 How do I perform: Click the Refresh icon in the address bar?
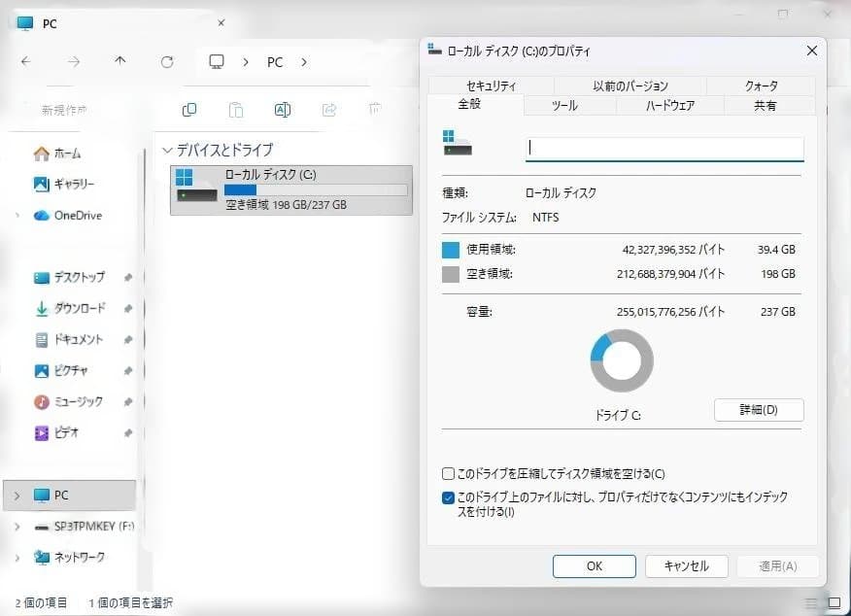point(166,61)
